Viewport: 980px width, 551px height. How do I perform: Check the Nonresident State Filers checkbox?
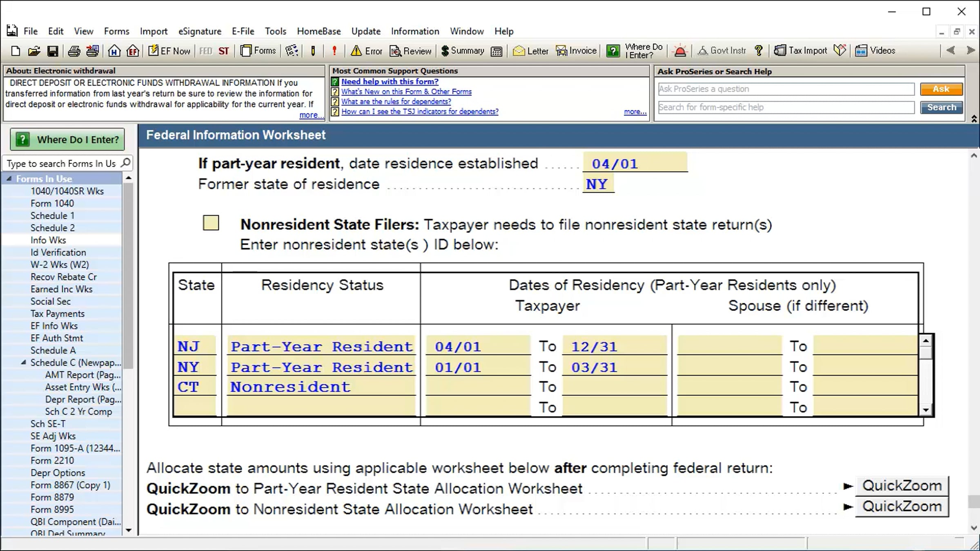point(211,223)
